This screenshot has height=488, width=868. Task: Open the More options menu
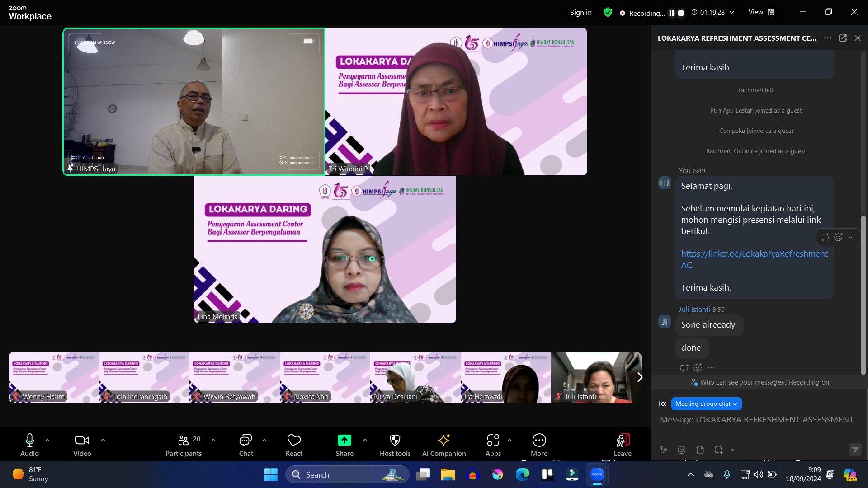[x=539, y=441]
